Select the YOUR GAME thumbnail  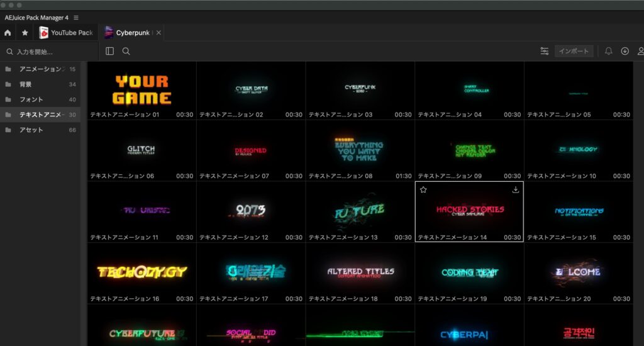142,91
